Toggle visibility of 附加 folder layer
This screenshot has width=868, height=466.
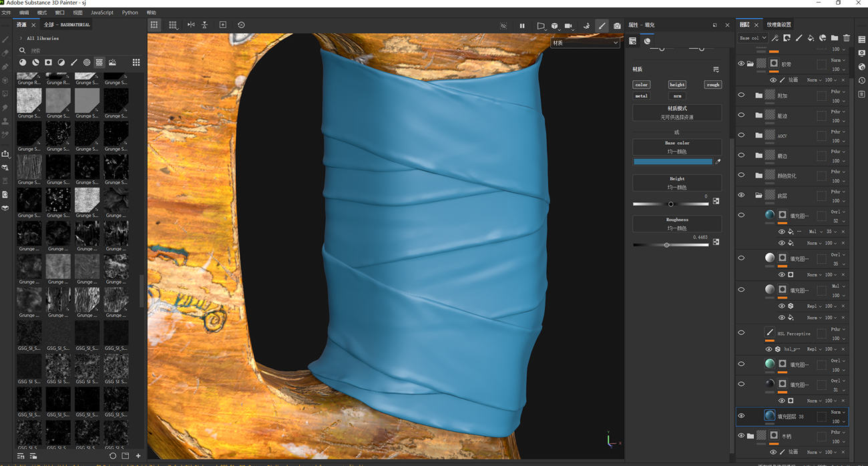point(741,95)
